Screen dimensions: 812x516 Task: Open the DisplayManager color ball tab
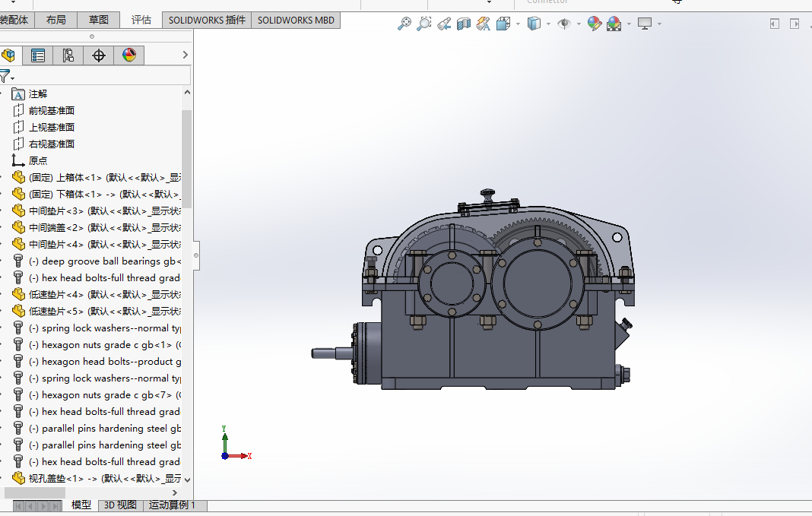click(129, 55)
